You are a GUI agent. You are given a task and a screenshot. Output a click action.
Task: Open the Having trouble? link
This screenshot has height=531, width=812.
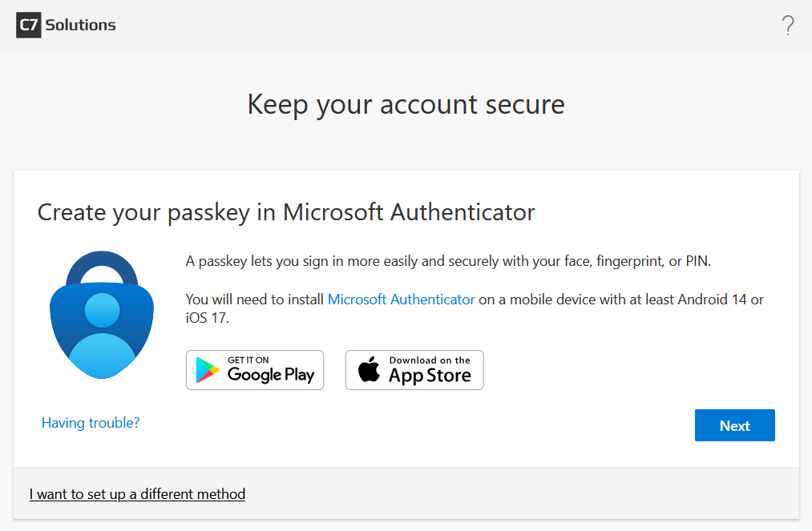91,422
